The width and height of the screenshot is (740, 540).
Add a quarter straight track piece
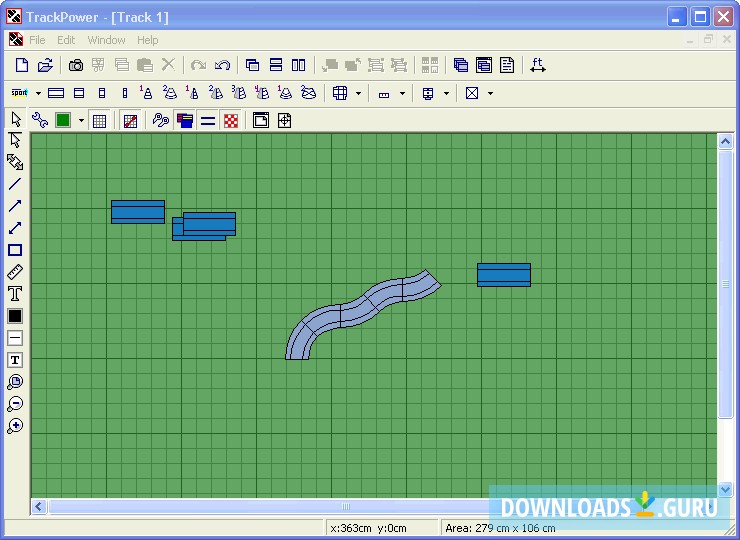pyautogui.click(x=102, y=93)
